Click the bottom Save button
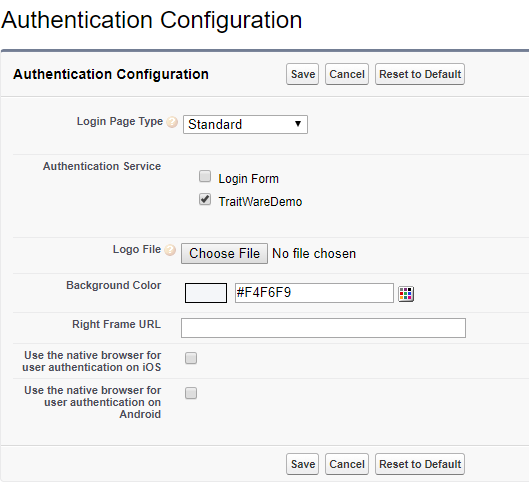The image size is (529, 497). pyautogui.click(x=303, y=464)
